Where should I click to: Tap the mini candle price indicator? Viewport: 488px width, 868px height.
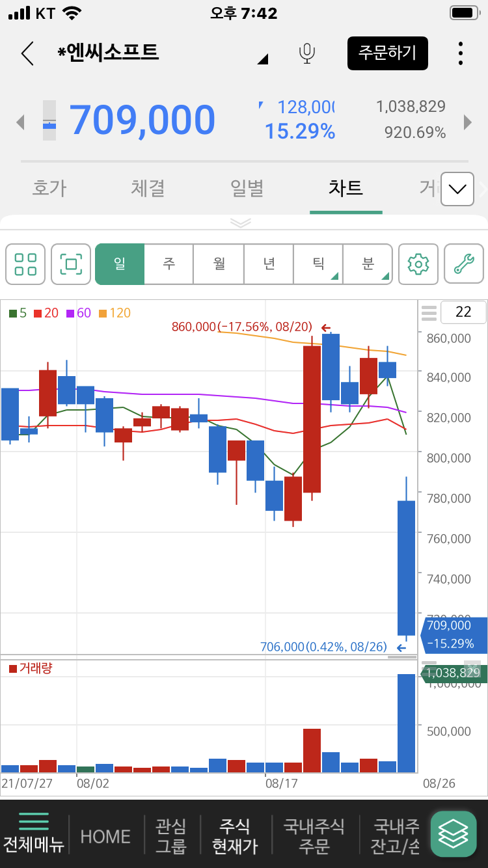pos(49,120)
